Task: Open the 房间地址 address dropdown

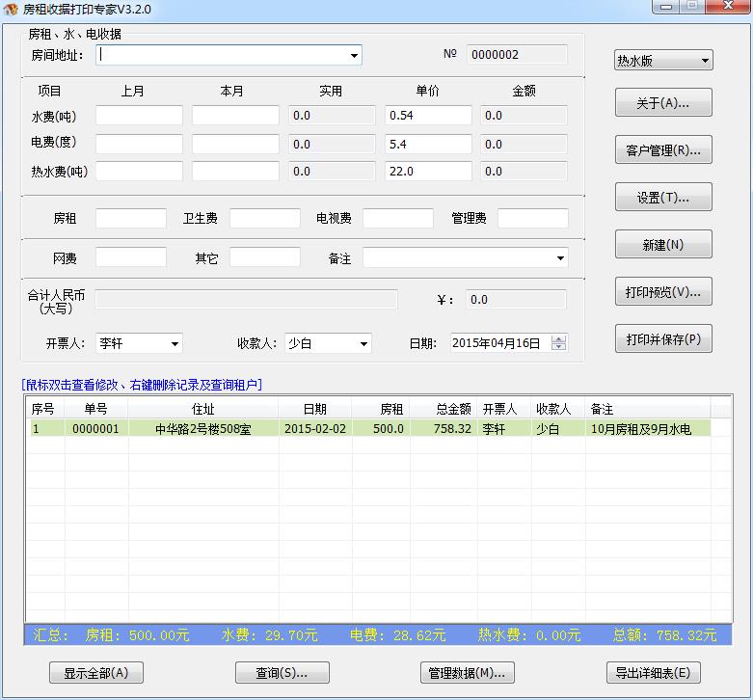Action: [x=354, y=56]
